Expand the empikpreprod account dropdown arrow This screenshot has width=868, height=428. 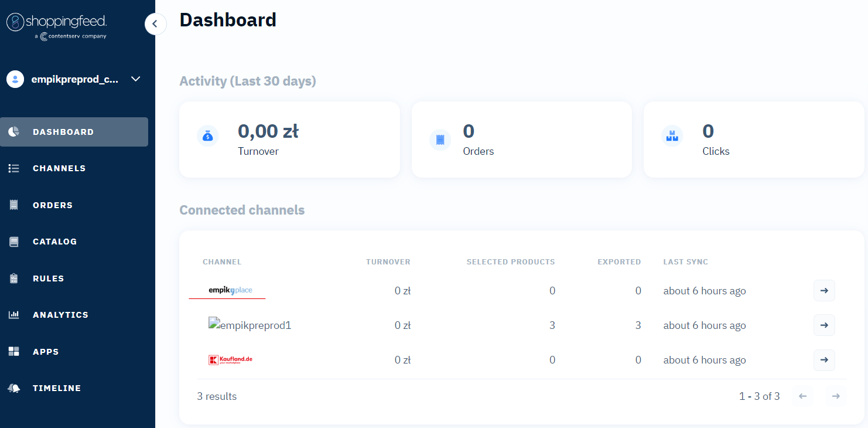click(136, 79)
